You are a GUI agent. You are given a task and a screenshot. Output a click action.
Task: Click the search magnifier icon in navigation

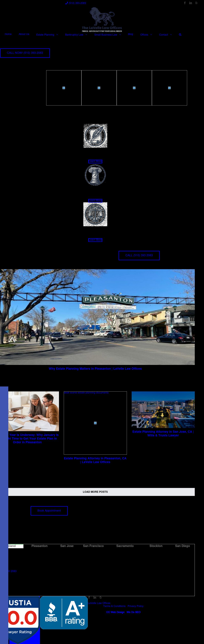pyautogui.click(x=180, y=35)
